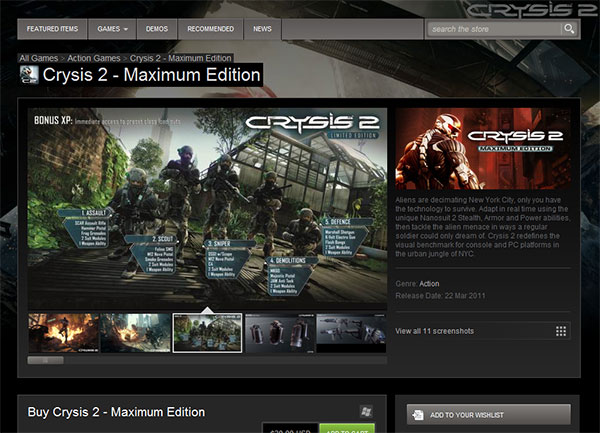Follow the Action Games breadcrumb link
The height and width of the screenshot is (433, 600).
click(94, 58)
